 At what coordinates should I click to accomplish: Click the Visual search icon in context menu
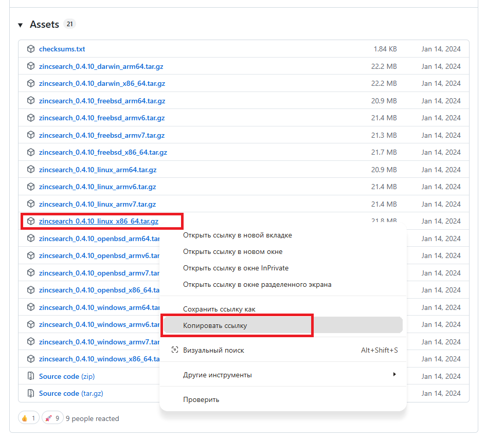point(175,350)
